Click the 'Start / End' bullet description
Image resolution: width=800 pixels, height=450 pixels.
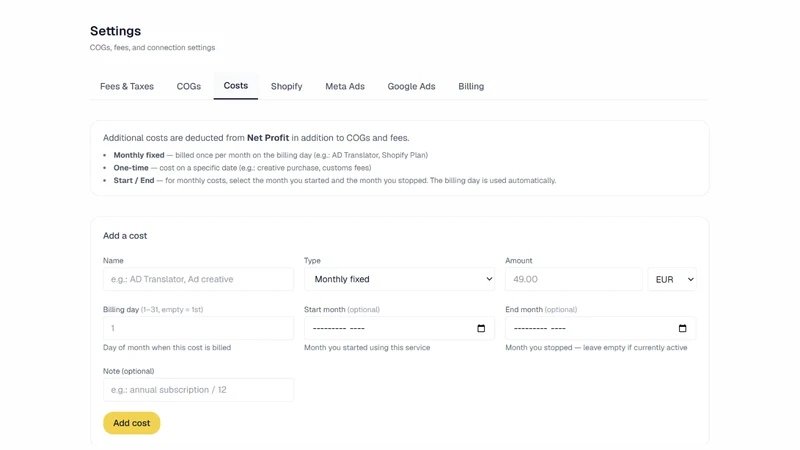335,181
